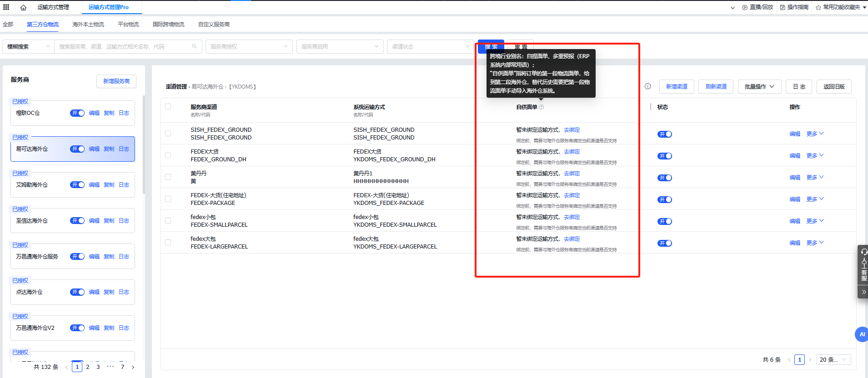Open the operation guide (操作指南) icon
This screenshot has width=868, height=378.
pos(783,7)
